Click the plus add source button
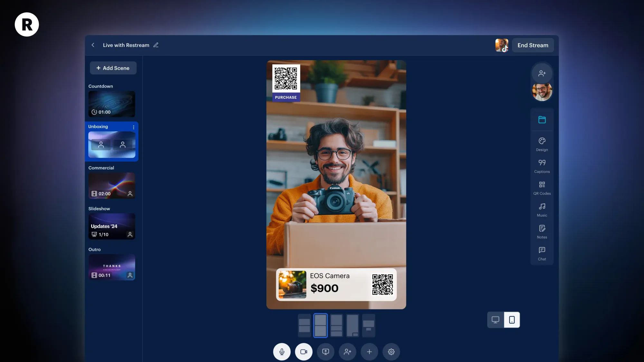Image resolution: width=644 pixels, height=362 pixels. click(369, 352)
